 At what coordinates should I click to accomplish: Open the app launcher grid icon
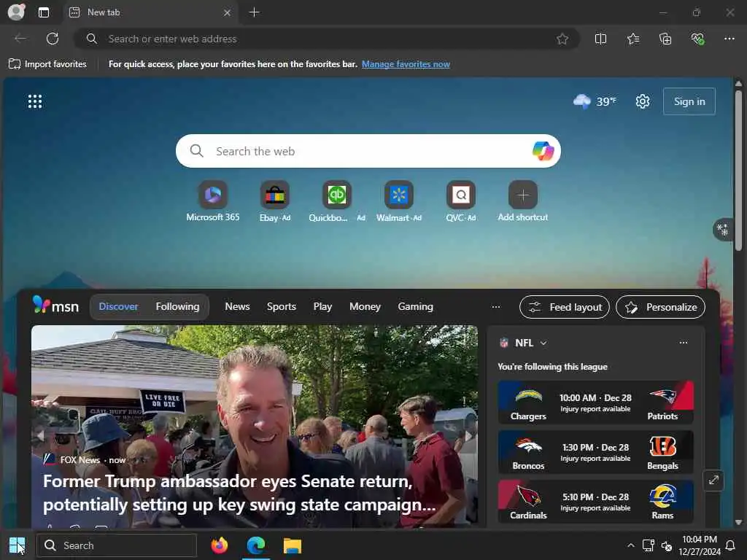coord(35,101)
